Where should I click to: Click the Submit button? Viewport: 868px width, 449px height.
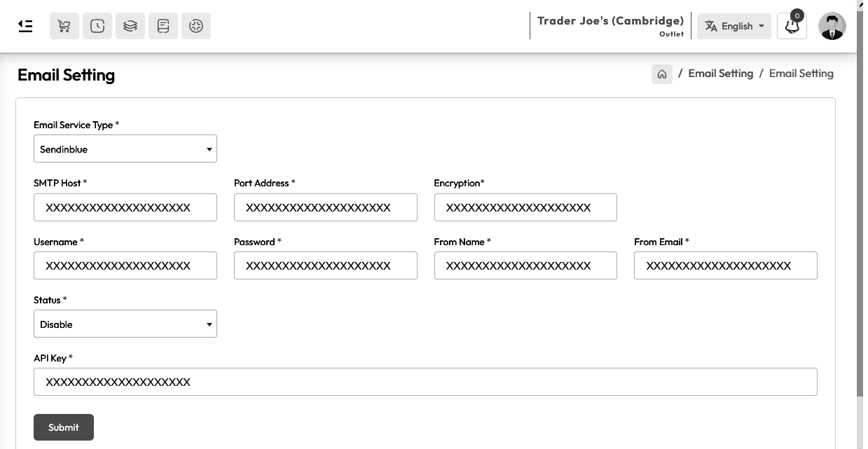pyautogui.click(x=64, y=427)
